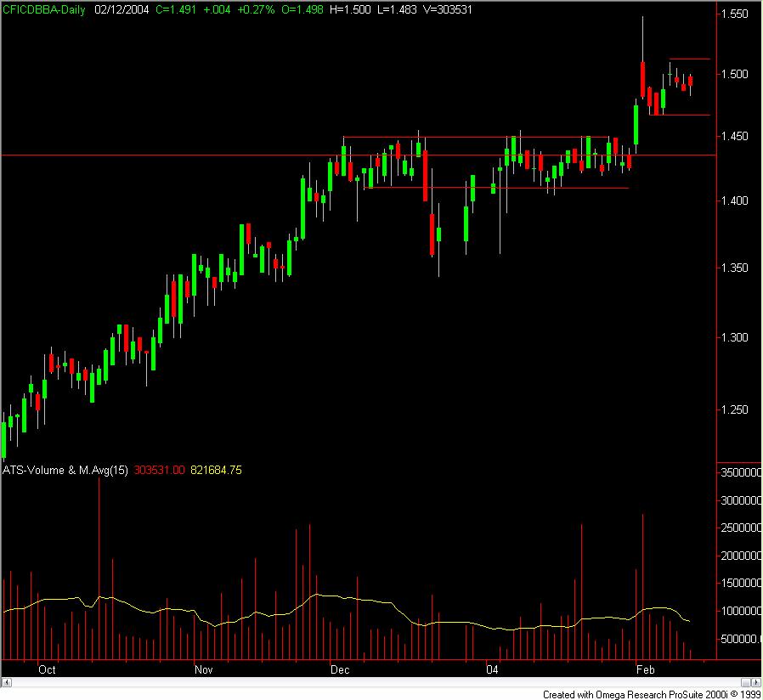Click the scrollbar right arrow button
Viewport: 763px width, 700px height.
point(755,682)
